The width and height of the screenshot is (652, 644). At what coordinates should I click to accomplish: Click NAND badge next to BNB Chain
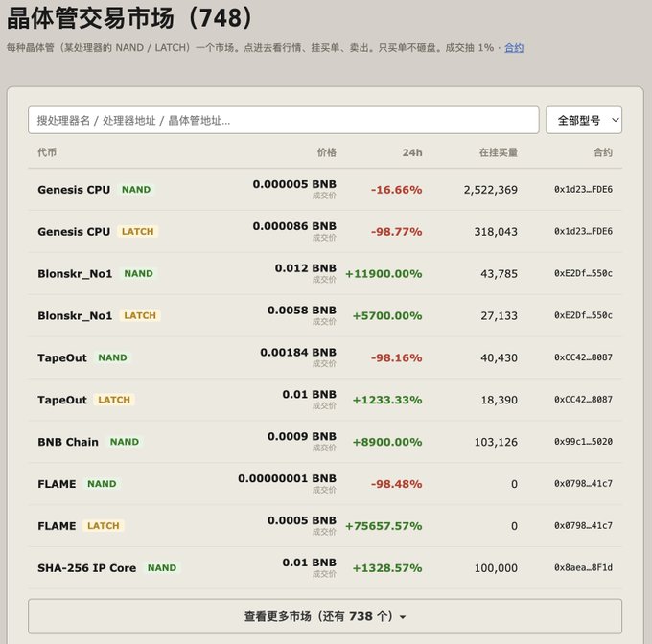[125, 442]
